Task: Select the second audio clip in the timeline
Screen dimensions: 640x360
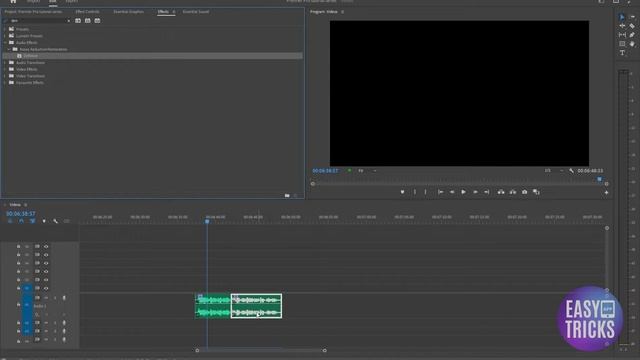Action: (x=256, y=306)
